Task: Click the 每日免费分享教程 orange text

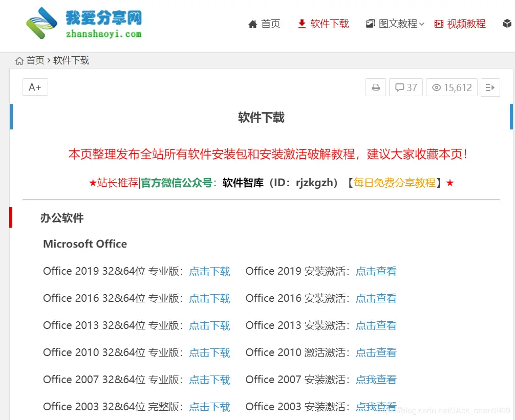Action: pyautogui.click(x=395, y=183)
